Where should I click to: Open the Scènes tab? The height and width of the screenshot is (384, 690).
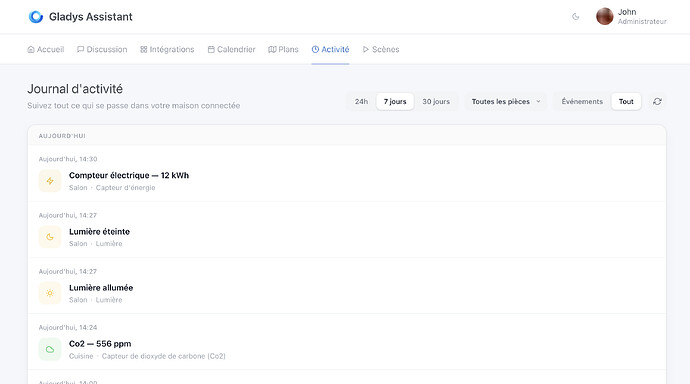[381, 49]
